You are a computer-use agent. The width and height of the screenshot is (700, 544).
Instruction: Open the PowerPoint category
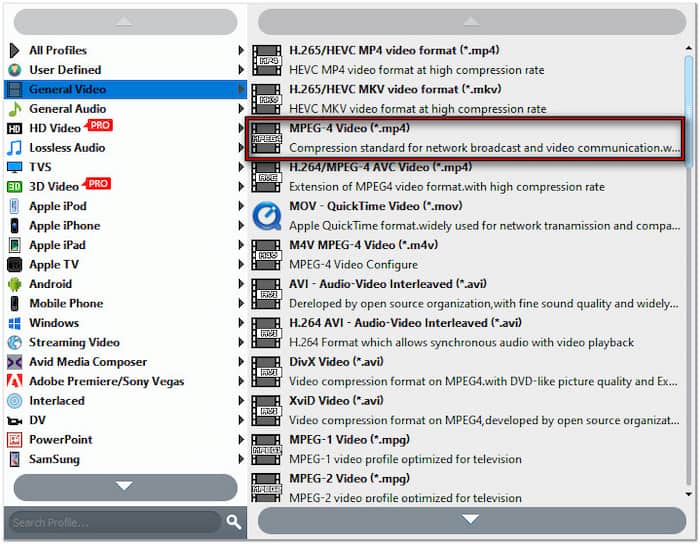125,440
